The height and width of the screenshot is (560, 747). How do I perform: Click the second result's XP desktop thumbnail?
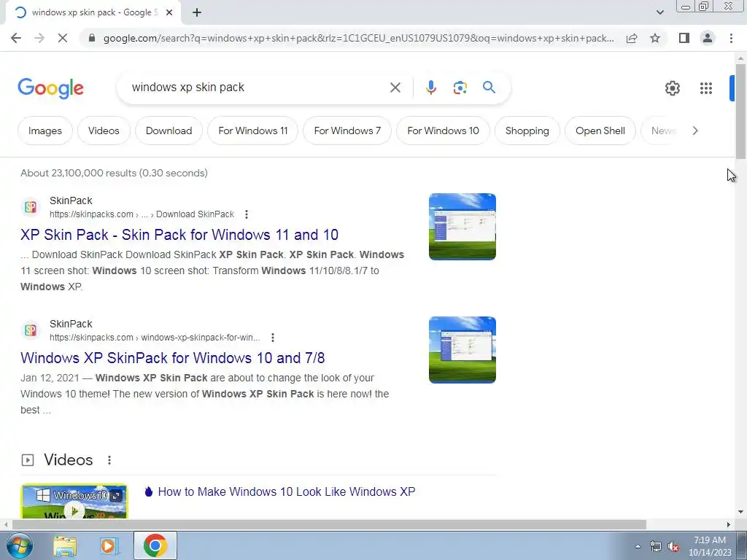[x=462, y=350]
